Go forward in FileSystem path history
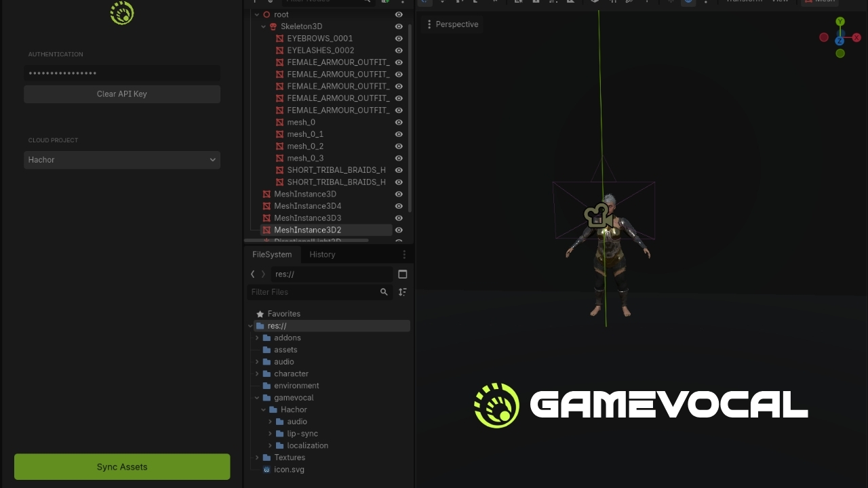Screen dimensions: 868x488 [x=263, y=274]
